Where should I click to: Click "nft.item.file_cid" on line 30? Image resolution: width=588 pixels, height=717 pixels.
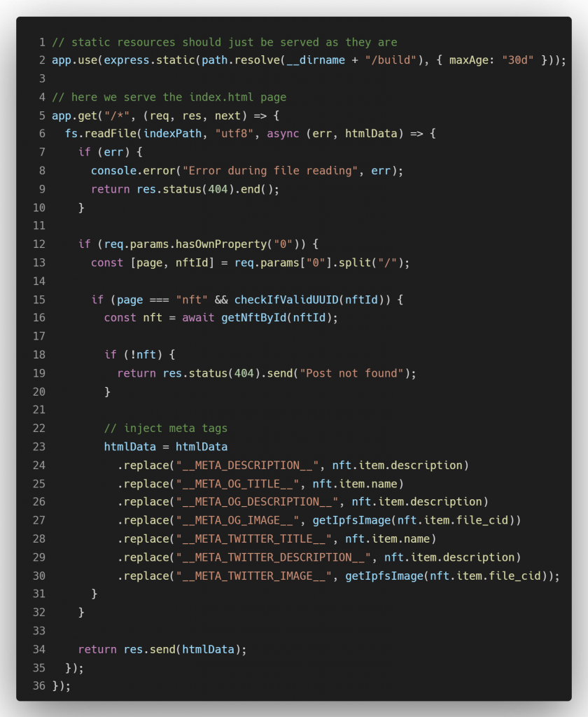click(x=485, y=576)
